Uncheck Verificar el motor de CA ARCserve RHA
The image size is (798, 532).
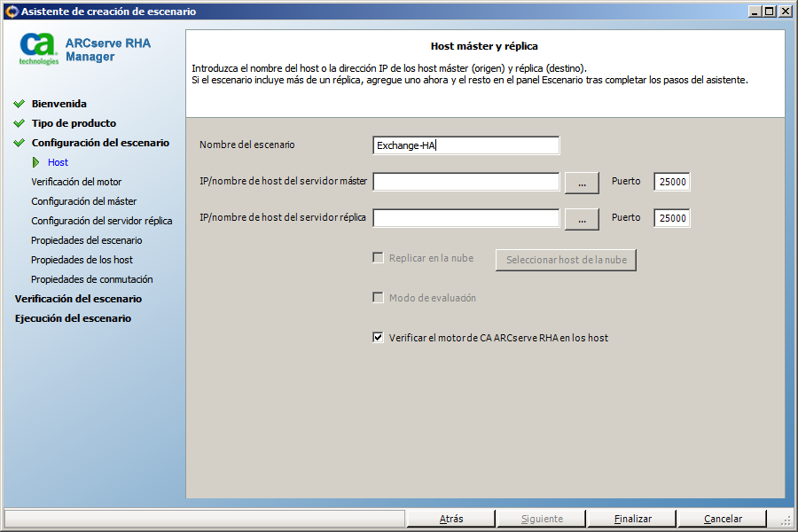click(378, 337)
